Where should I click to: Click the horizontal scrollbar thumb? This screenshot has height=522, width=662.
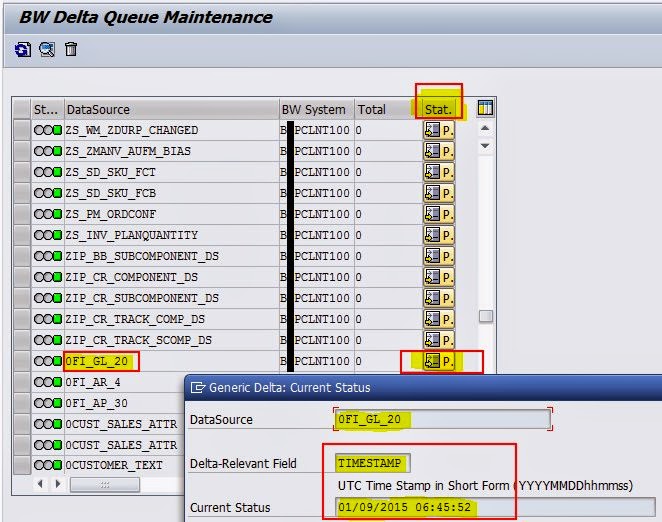pyautogui.click(x=105, y=484)
